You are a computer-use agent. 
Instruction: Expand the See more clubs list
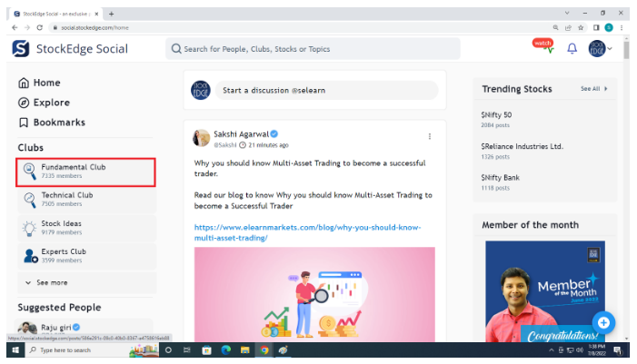(45, 282)
